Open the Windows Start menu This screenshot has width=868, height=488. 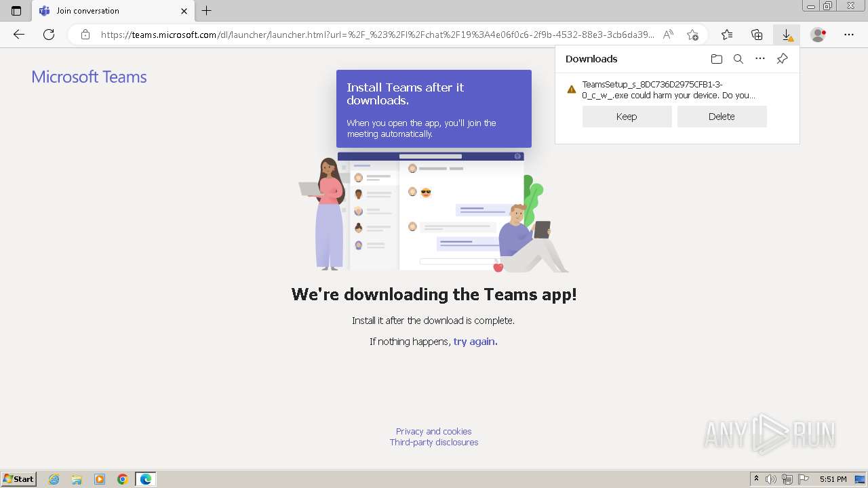pyautogui.click(x=19, y=479)
